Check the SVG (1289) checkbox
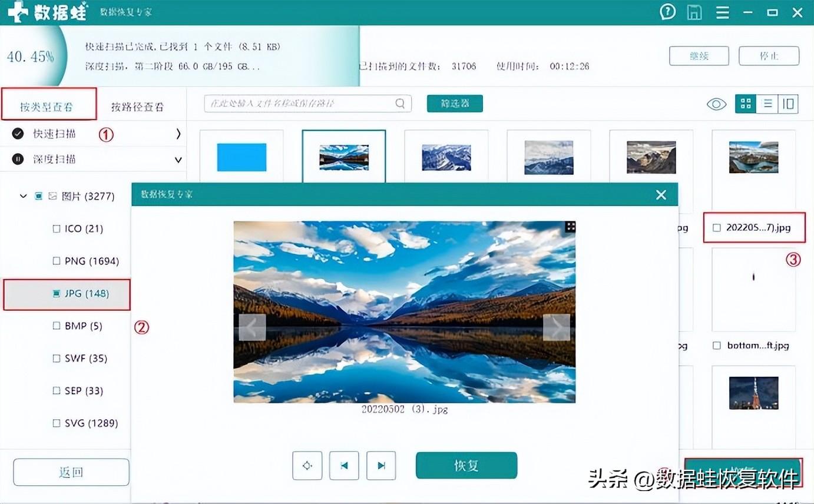The height and width of the screenshot is (504, 814). pos(57,423)
